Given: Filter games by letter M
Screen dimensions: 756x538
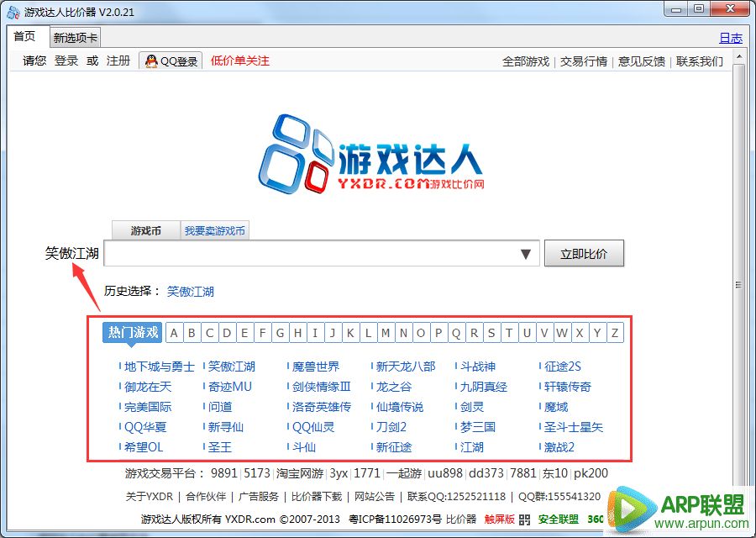Looking at the screenshot, I should [x=386, y=333].
